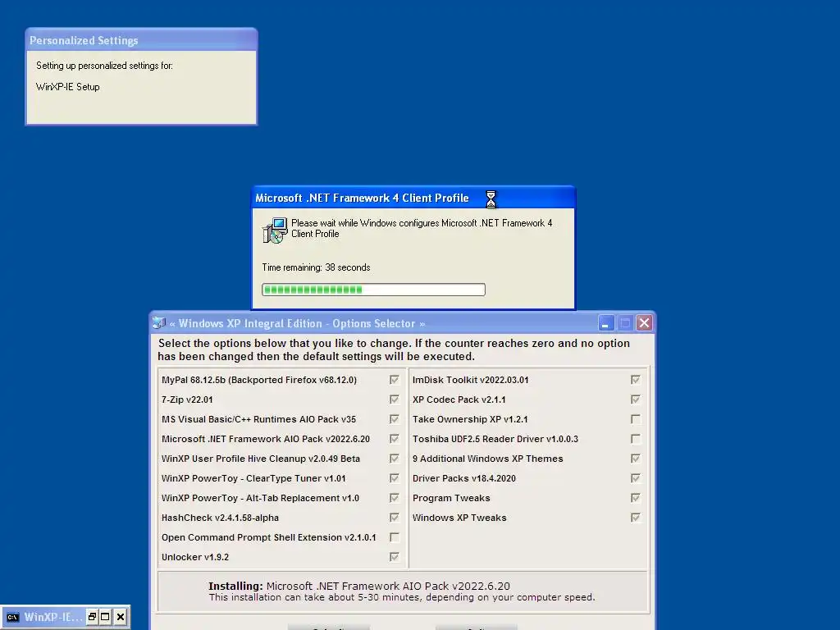Maximize the minimized WinXP-IE console window
This screenshot has height=630, width=840.
106,617
